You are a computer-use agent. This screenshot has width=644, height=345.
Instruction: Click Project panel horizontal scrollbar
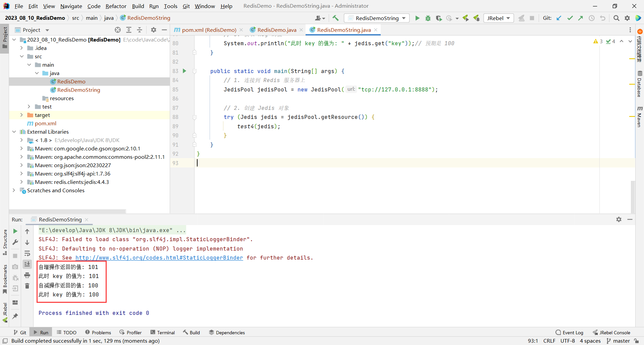[x=67, y=211]
